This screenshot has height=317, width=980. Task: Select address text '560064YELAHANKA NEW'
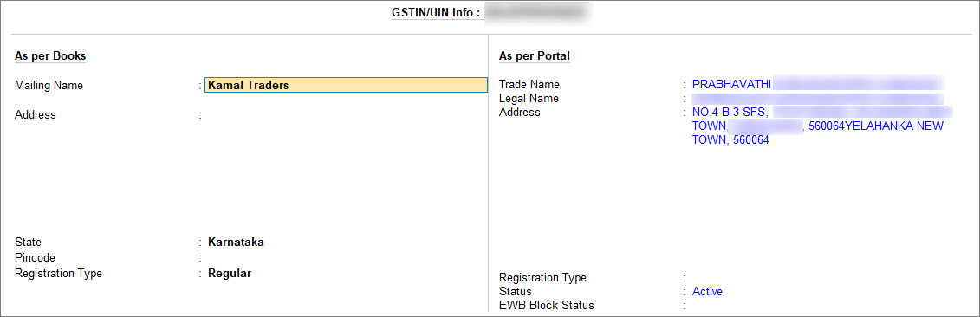coord(876,126)
